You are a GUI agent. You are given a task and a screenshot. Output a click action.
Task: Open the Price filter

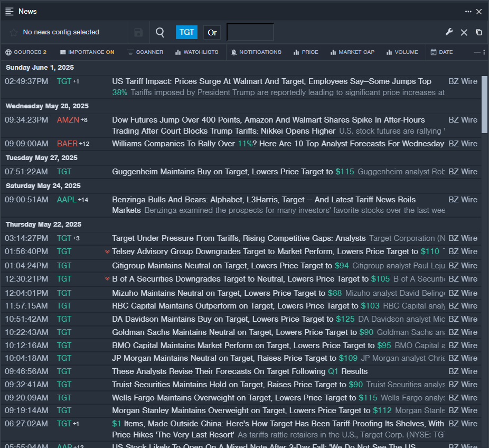(x=306, y=52)
